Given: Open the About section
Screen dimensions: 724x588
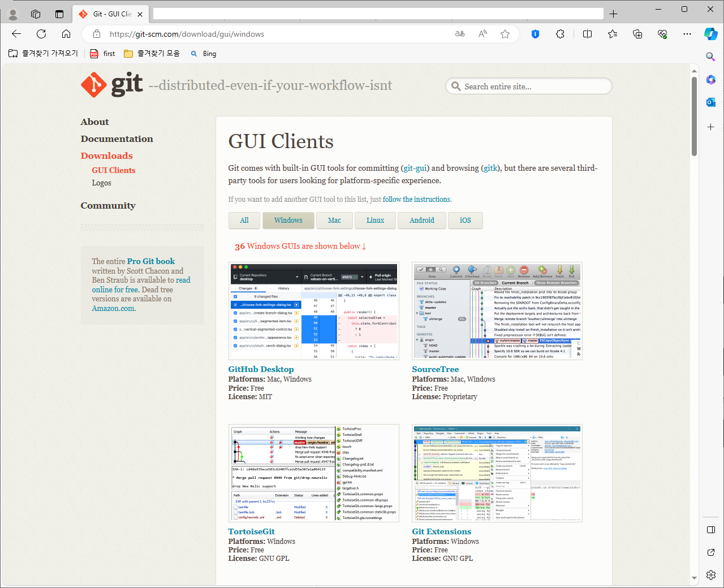Looking at the screenshot, I should pos(94,122).
